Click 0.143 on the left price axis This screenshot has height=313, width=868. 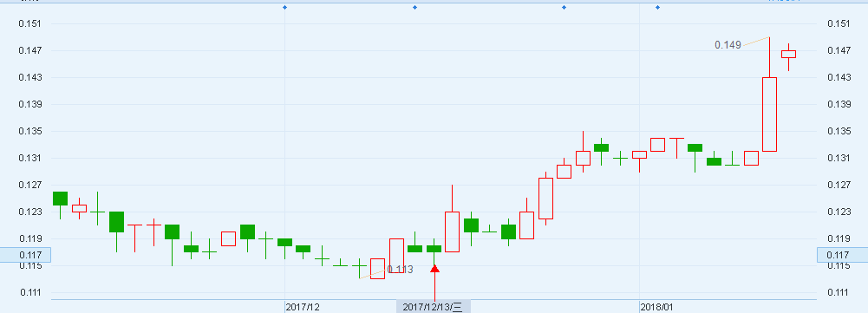29,77
